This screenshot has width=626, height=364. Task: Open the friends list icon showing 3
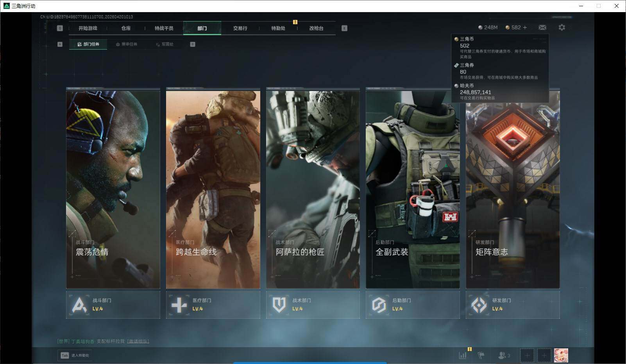pyautogui.click(x=504, y=355)
